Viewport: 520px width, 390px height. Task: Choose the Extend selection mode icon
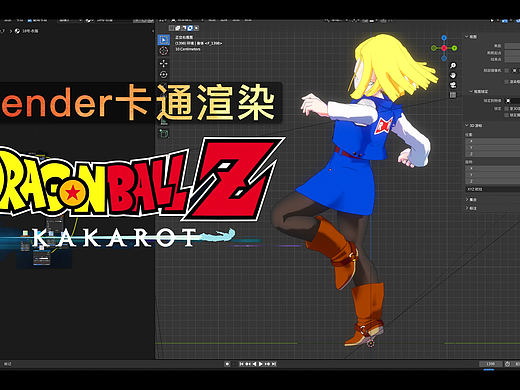pyautogui.click(x=178, y=28)
